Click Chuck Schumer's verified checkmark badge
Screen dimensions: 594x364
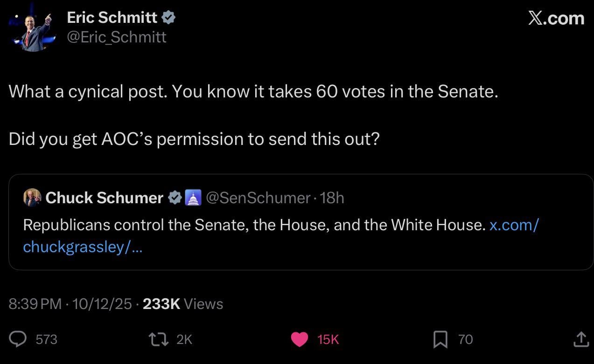[175, 198]
